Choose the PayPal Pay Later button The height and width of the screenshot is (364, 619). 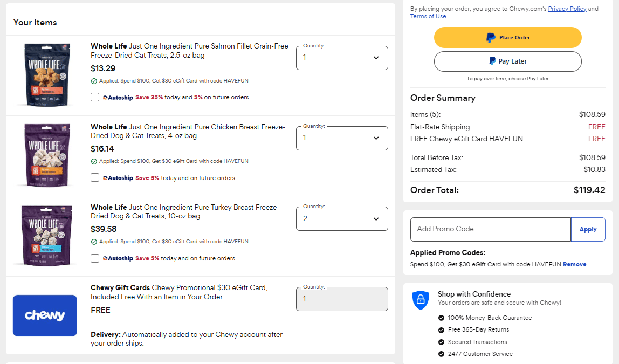click(x=507, y=61)
